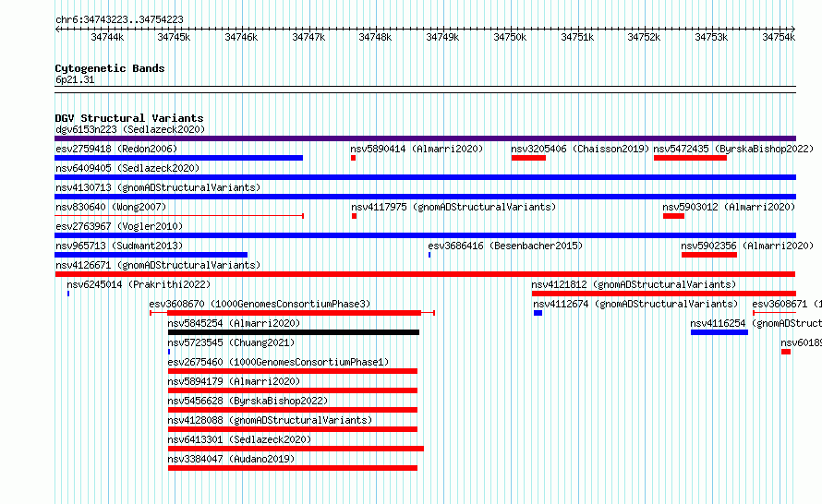Open the partially cut esv3608671 variant label
The width and height of the screenshot is (822, 504).
[787, 304]
